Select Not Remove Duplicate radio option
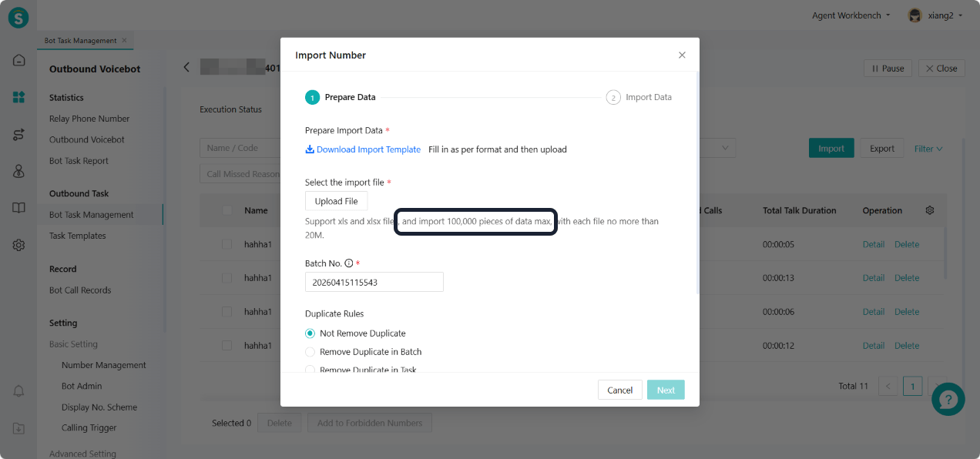Screen dimensions: 980x459 (x=310, y=333)
